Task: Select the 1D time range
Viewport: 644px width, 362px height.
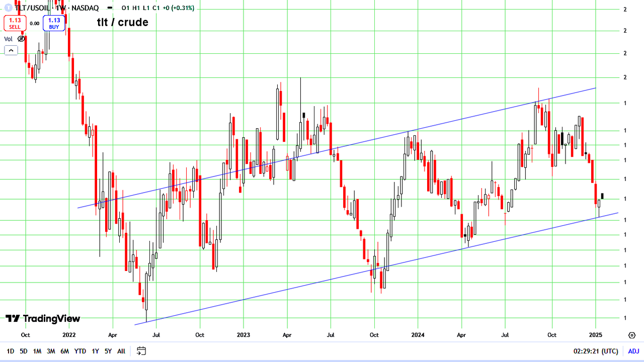Action: pyautogui.click(x=11, y=351)
